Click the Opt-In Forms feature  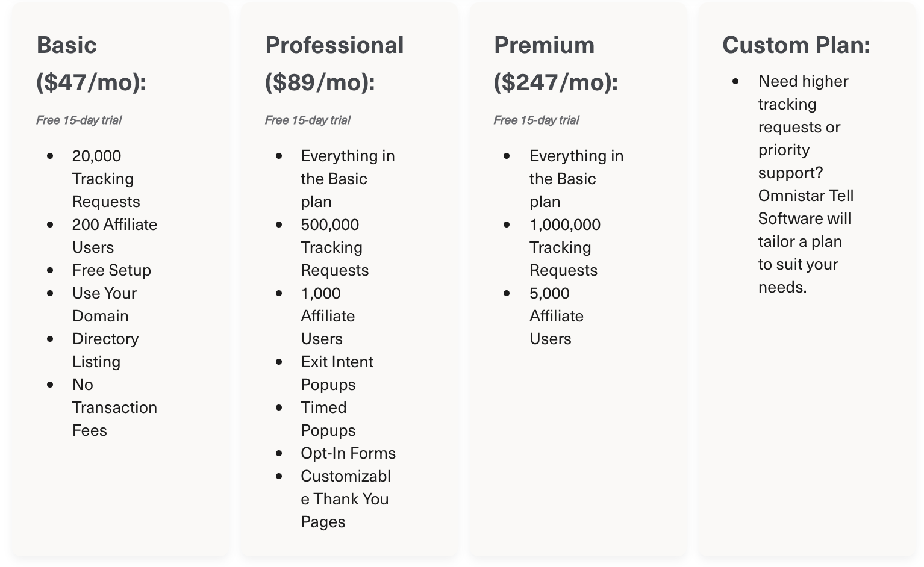[x=348, y=453]
